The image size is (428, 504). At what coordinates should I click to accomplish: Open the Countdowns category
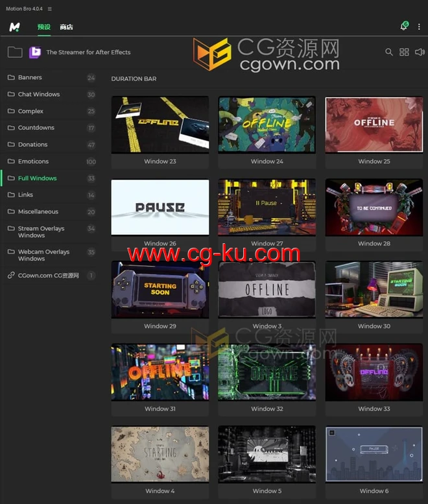pos(50,128)
